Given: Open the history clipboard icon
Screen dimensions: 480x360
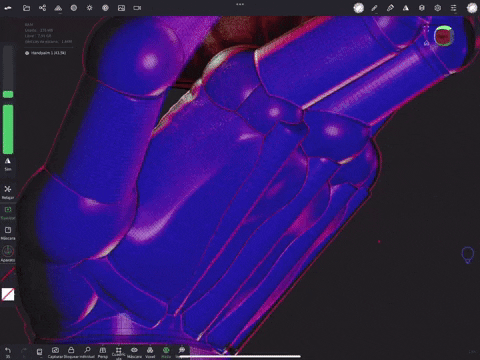Looking at the screenshot, I should click(x=39, y=352).
